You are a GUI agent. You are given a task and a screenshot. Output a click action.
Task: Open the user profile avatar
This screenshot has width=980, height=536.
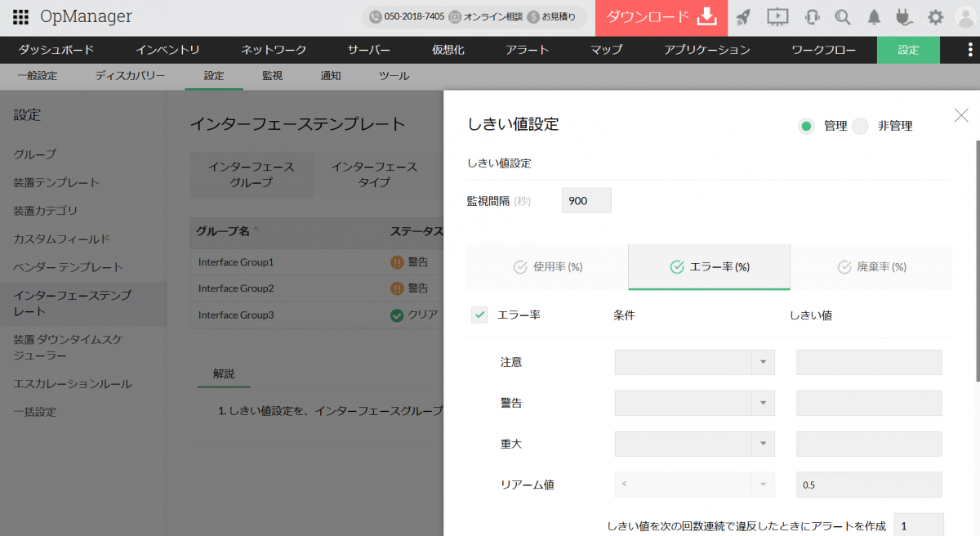(x=964, y=18)
